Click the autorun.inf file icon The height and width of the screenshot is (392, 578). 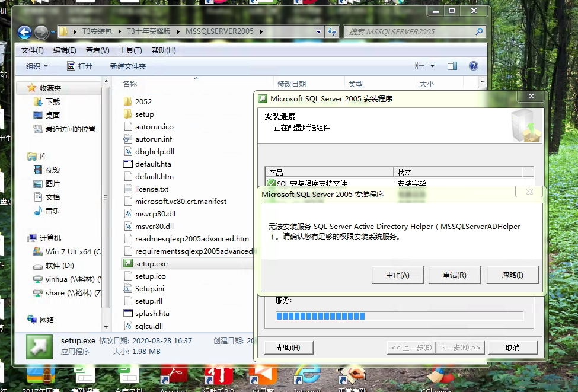128,139
